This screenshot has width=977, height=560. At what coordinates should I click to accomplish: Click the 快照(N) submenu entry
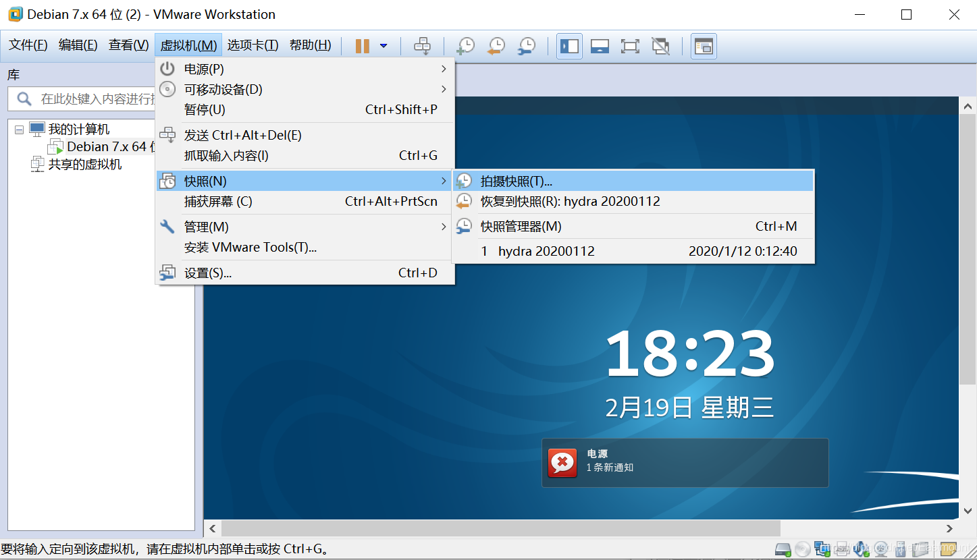(305, 181)
